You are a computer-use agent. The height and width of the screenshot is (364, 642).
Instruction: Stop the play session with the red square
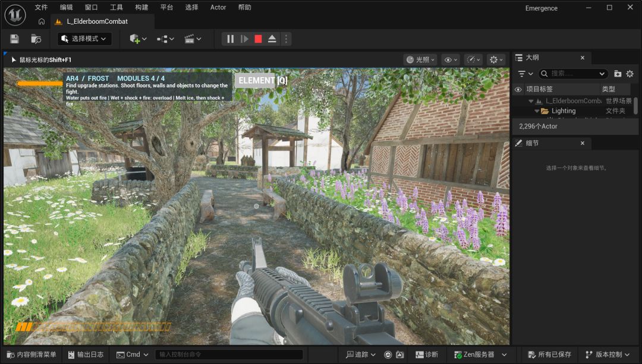click(258, 39)
